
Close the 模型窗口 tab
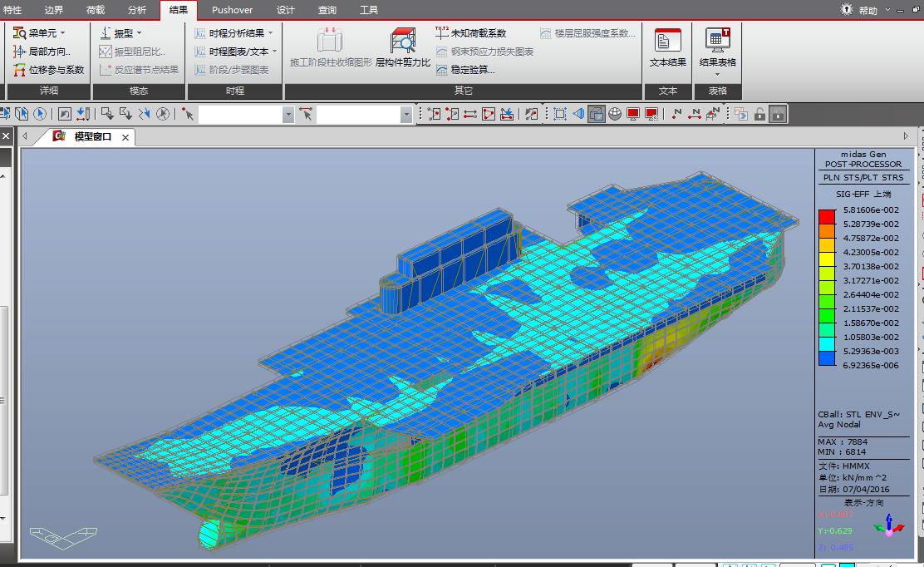pos(125,136)
